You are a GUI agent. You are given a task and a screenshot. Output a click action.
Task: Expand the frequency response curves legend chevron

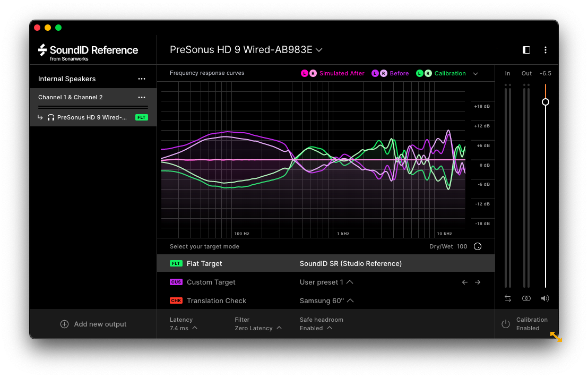[475, 73]
